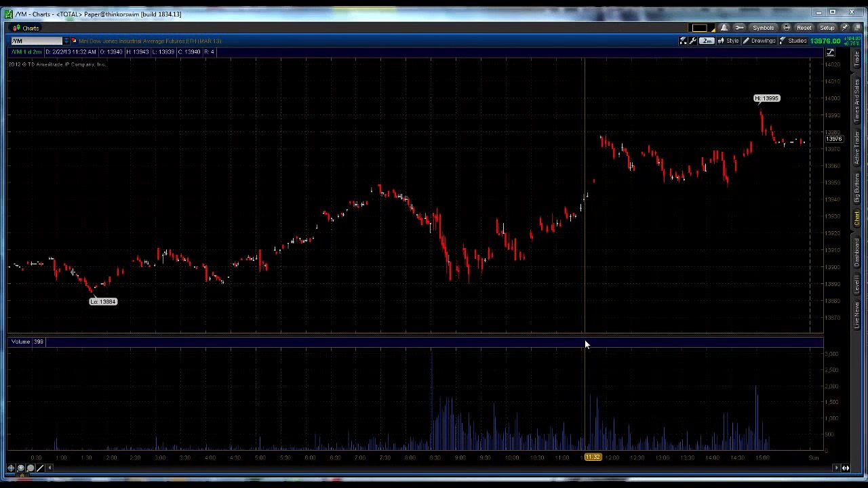The image size is (868, 488).
Task: Click the Reset button
Action: [804, 28]
